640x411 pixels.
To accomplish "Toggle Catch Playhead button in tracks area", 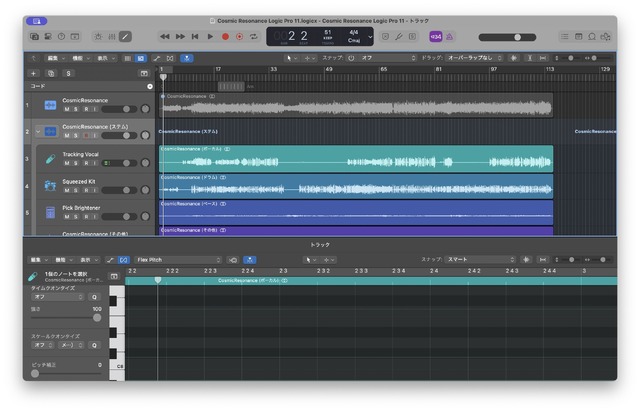I will tap(187, 58).
